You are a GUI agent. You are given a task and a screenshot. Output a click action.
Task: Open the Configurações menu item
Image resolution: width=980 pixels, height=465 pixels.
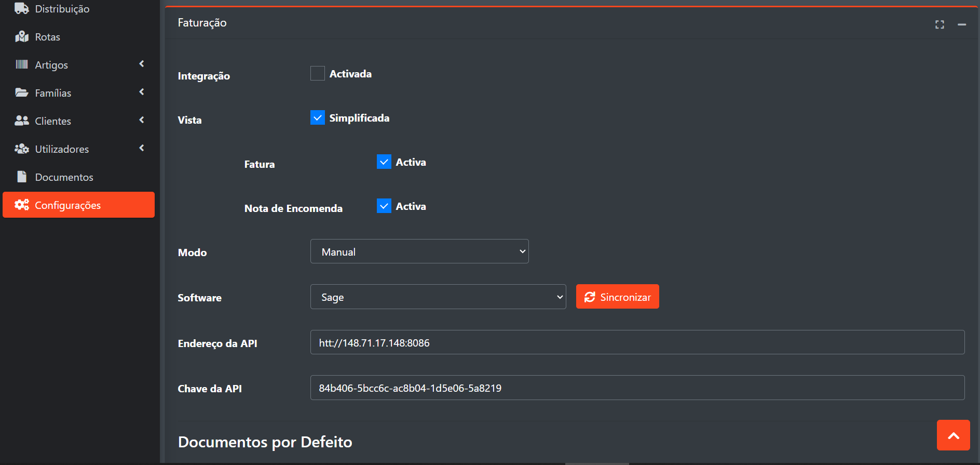point(78,205)
